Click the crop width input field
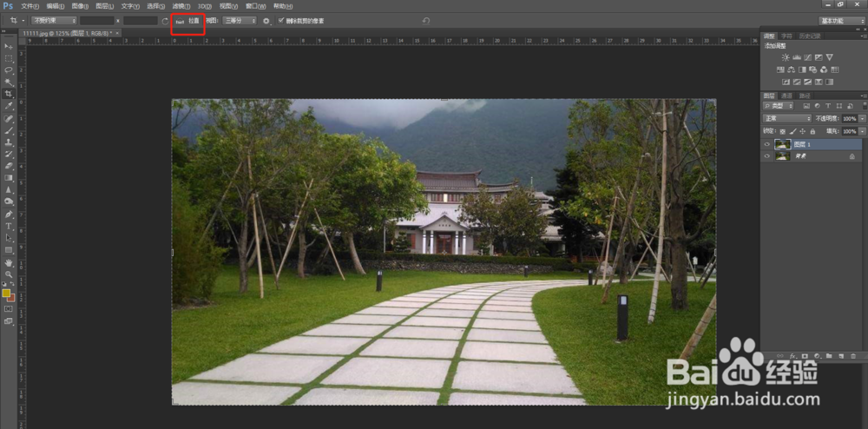Screen dimensions: 868x429 tap(97, 21)
